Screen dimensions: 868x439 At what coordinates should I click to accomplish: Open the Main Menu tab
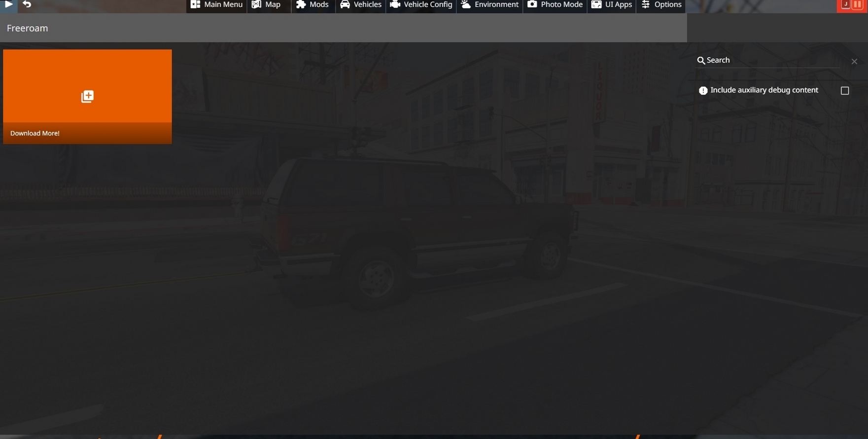[216, 5]
